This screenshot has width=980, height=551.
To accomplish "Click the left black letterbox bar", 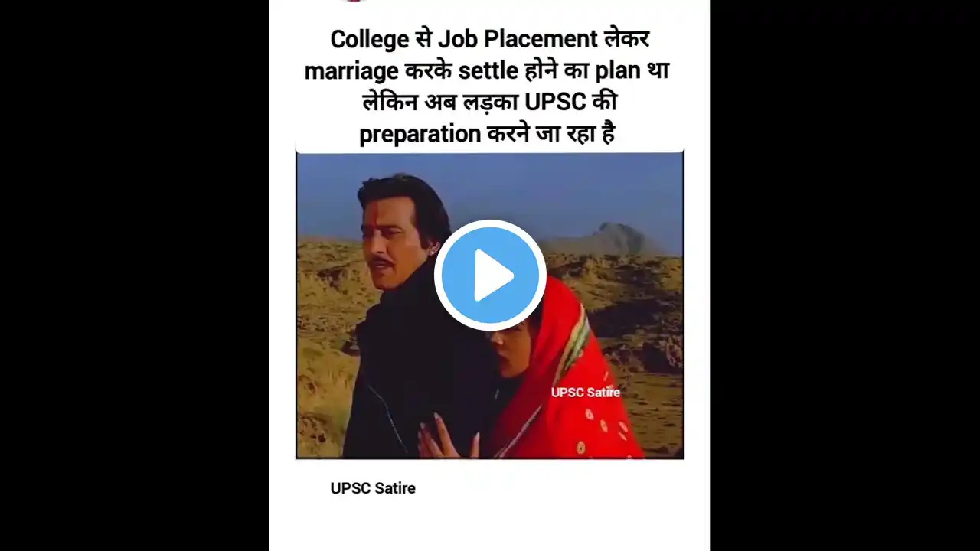I will coord(135,275).
